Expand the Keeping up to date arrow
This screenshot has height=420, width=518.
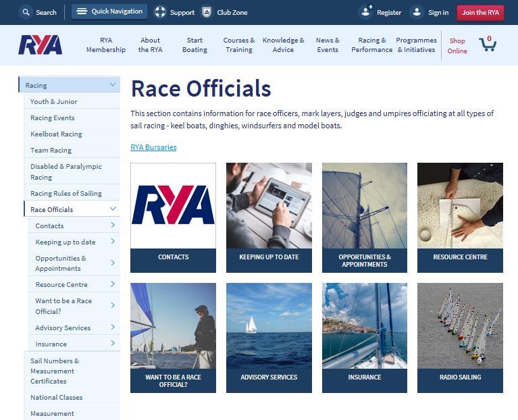click(x=113, y=241)
